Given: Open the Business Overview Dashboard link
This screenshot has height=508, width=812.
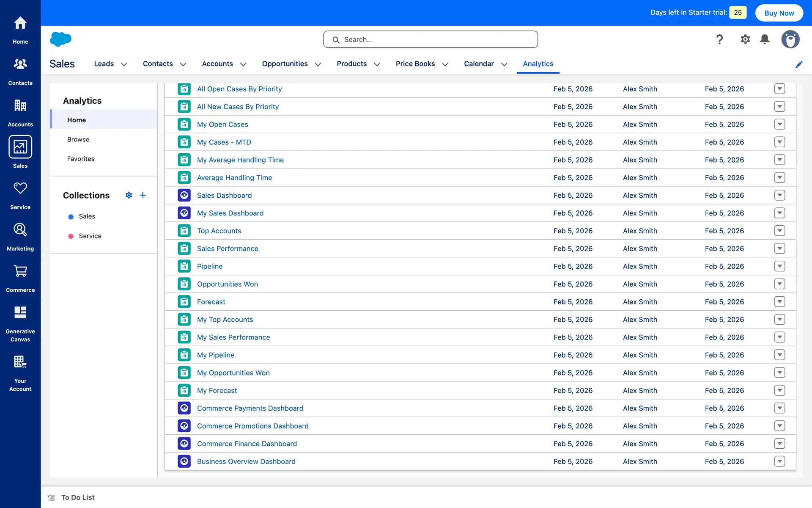Looking at the screenshot, I should pyautogui.click(x=246, y=461).
